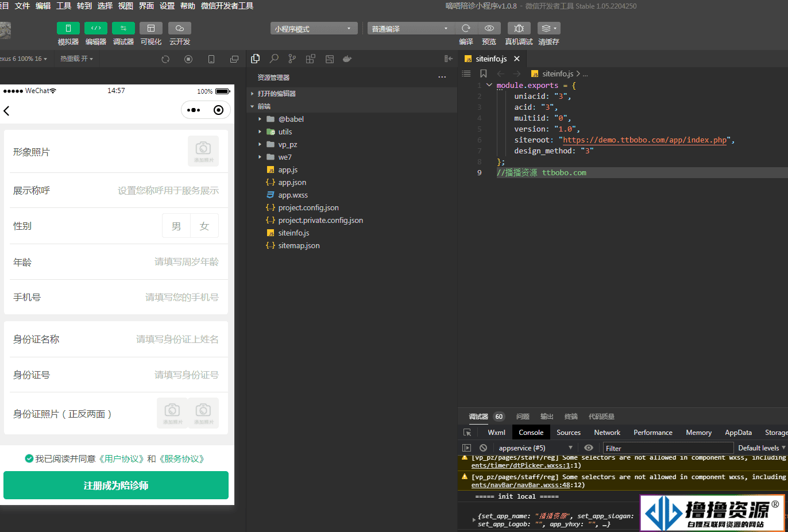Fold the module.exports code block

[489, 85]
